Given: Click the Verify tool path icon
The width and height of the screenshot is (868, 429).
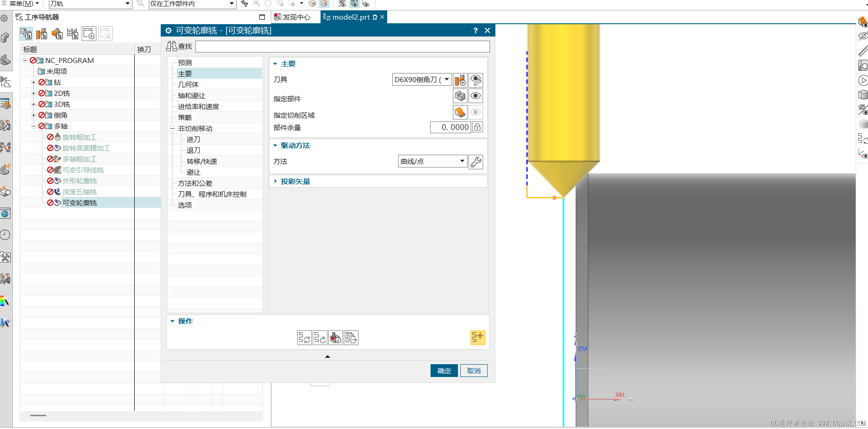Looking at the screenshot, I should (336, 338).
